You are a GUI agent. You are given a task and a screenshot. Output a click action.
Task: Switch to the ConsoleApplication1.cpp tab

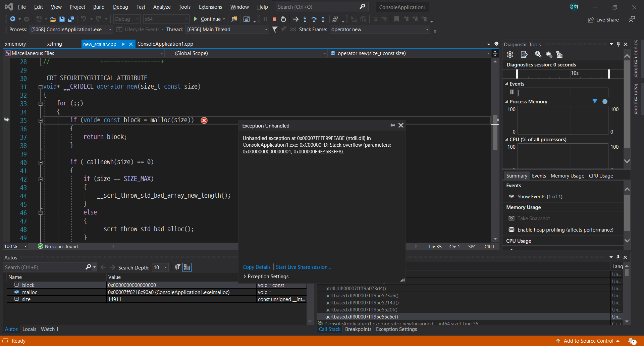tap(165, 44)
